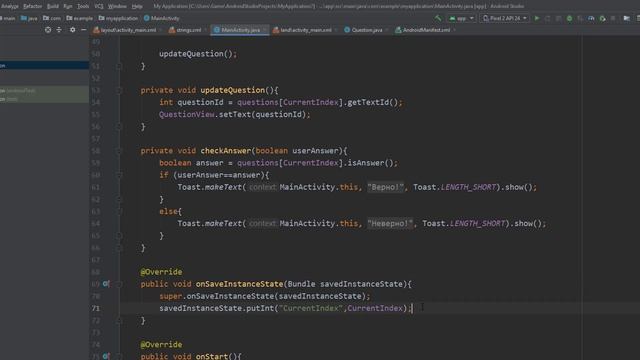Click the green Run app play icon

point(537,18)
